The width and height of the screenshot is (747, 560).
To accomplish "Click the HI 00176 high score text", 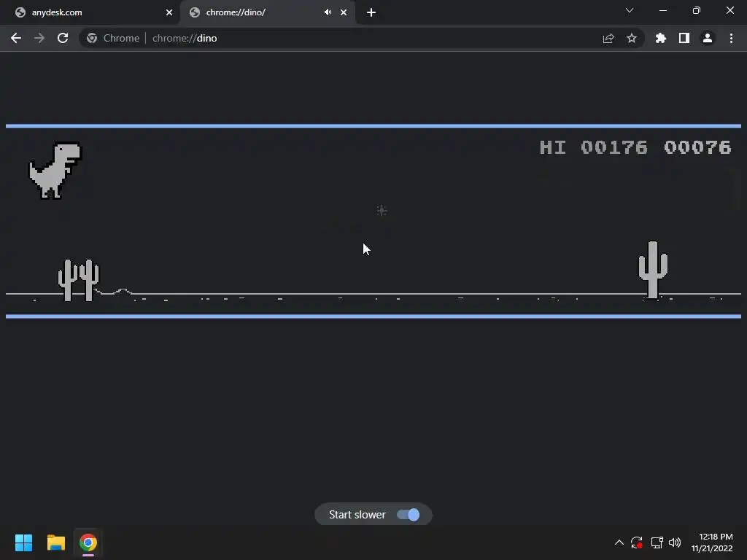I will [594, 147].
